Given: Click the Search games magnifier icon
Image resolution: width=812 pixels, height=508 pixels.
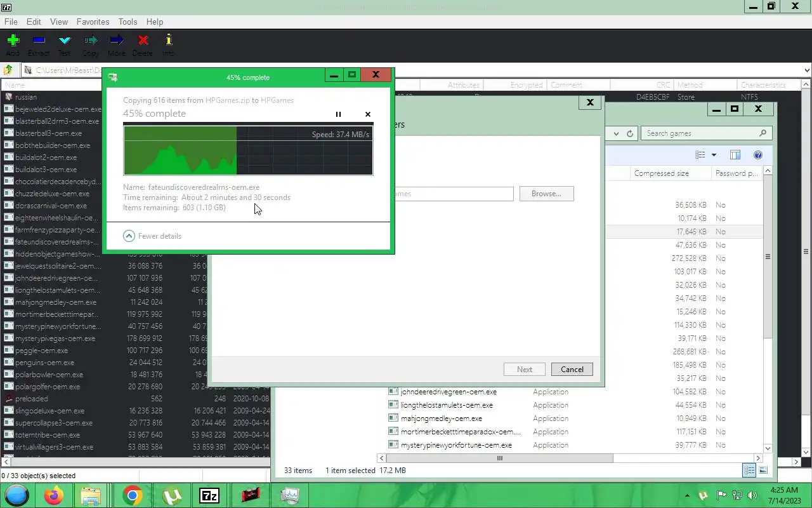Looking at the screenshot, I should point(763,133).
